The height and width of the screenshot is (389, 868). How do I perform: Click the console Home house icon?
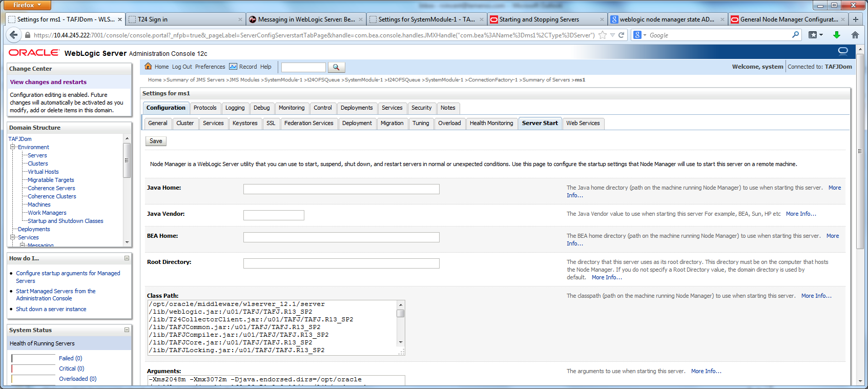pyautogui.click(x=148, y=66)
